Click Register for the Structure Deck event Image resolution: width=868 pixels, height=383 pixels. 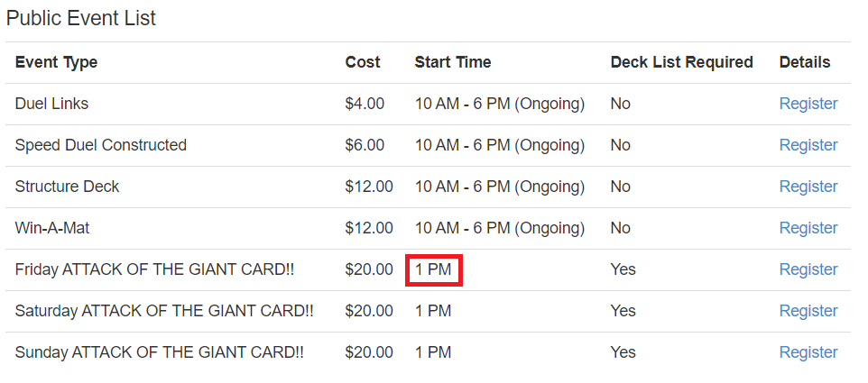(808, 187)
